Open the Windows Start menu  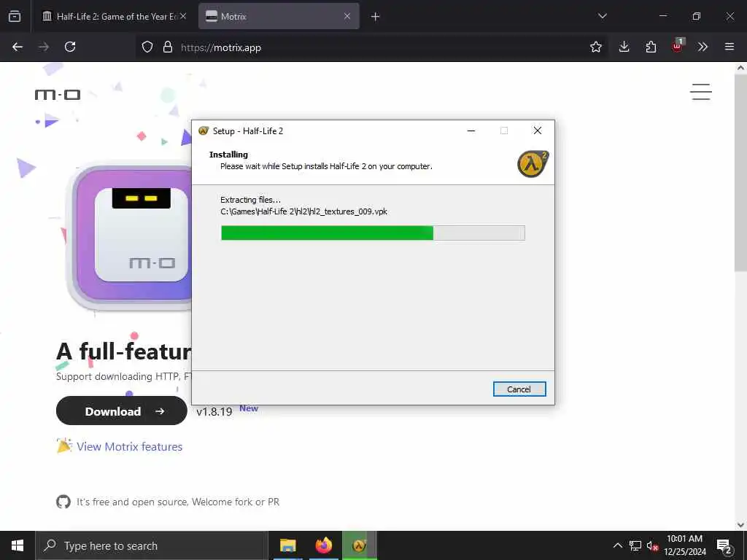(18, 545)
